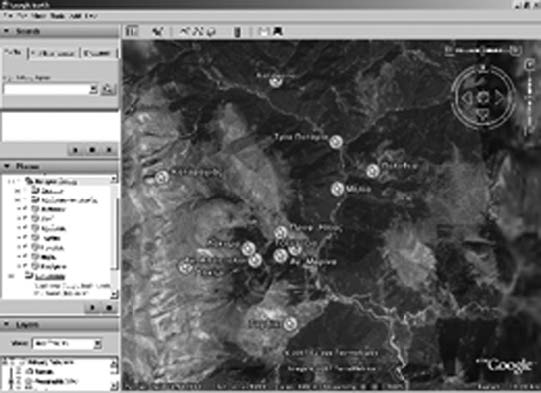Open the Help menu

(x=91, y=16)
